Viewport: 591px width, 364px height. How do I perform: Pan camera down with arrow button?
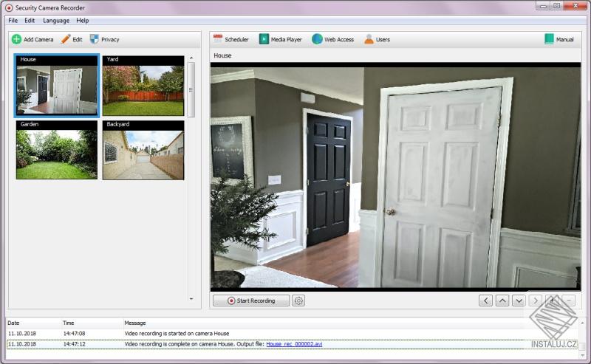click(519, 301)
